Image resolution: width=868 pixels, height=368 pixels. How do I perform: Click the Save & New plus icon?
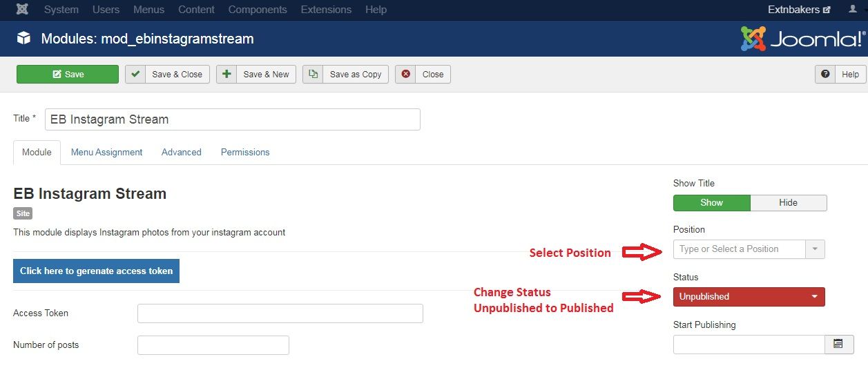tap(226, 75)
